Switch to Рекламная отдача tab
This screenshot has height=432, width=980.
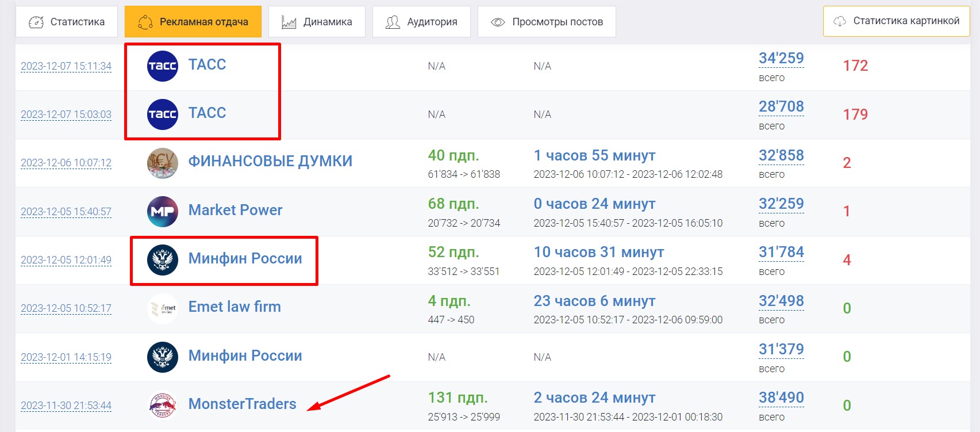coord(193,22)
